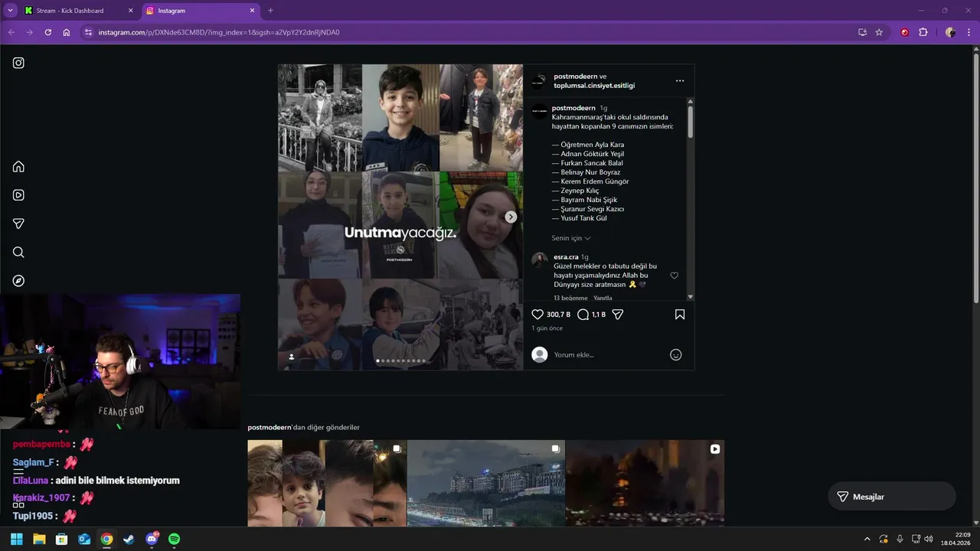Viewport: 980px width, 551px height.
Task: Open the related post thumbnail showing a hotel building
Action: [x=486, y=483]
